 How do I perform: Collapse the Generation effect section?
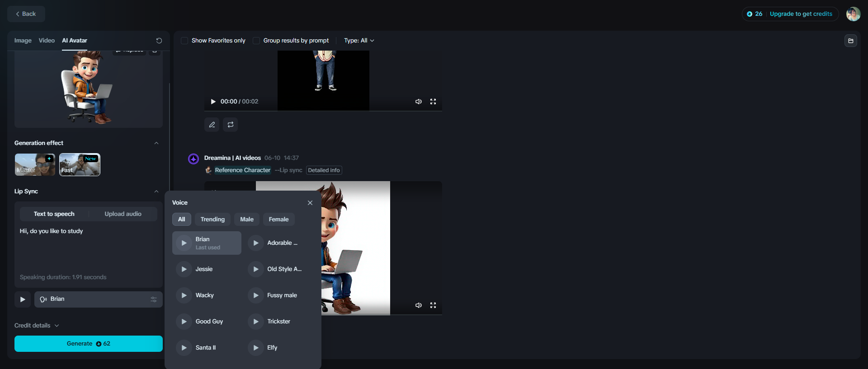click(156, 143)
